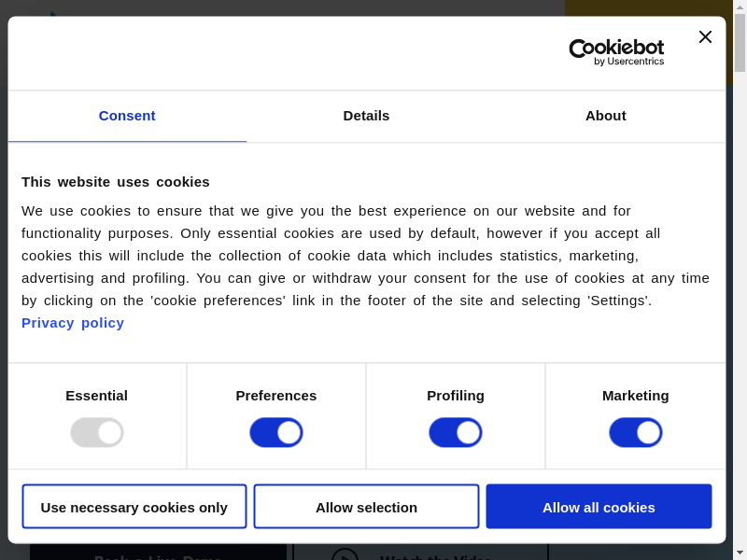Turn off the Profiling cookies switch
Screen dimensions: 747x560
coord(456,432)
